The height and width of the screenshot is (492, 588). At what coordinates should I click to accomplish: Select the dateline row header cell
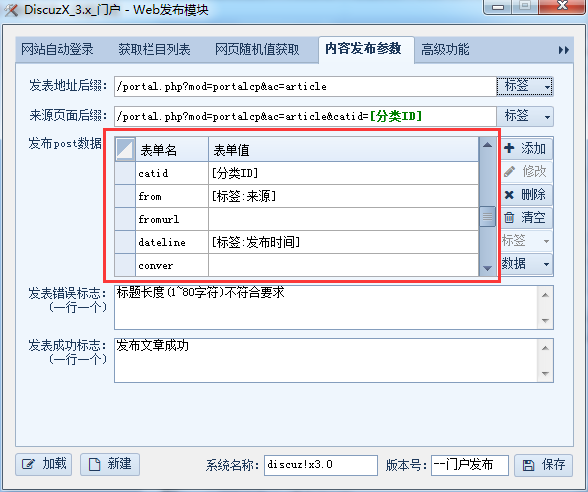pyautogui.click(x=125, y=242)
